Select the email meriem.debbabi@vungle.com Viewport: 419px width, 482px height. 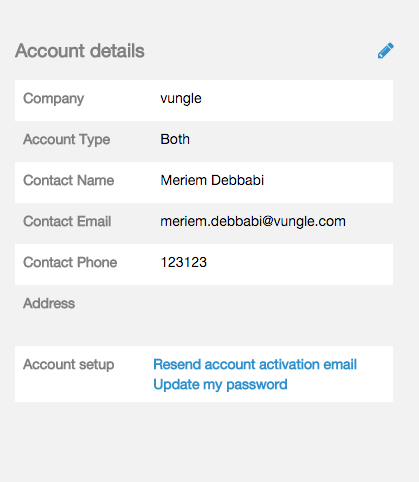(x=253, y=221)
